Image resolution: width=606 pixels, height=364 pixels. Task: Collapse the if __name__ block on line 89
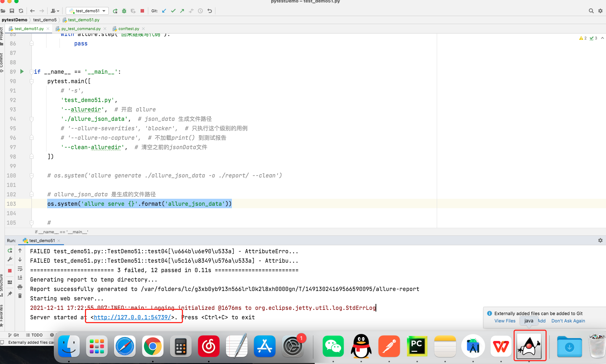(x=32, y=72)
